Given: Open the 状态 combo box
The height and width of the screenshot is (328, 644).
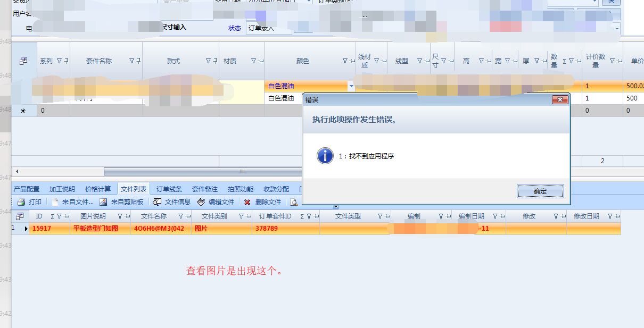Looking at the screenshot, I should (269, 28).
